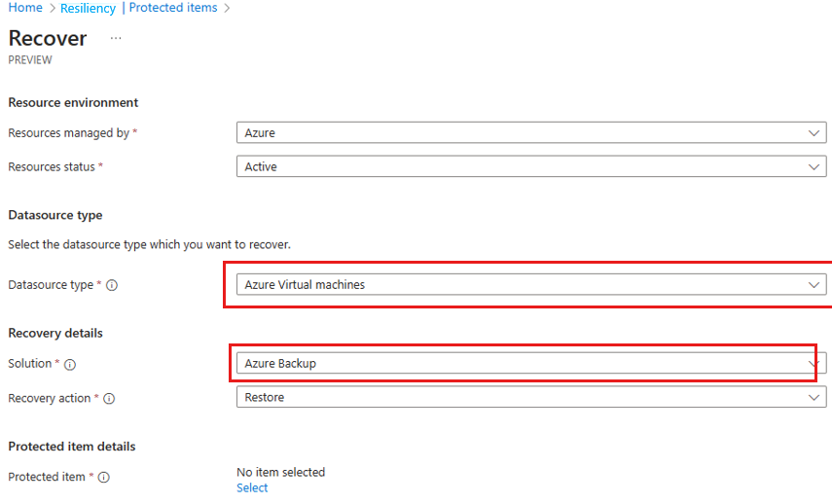832x504 pixels.
Task: Show the Solution info tooltip icon
Action: click(x=70, y=365)
